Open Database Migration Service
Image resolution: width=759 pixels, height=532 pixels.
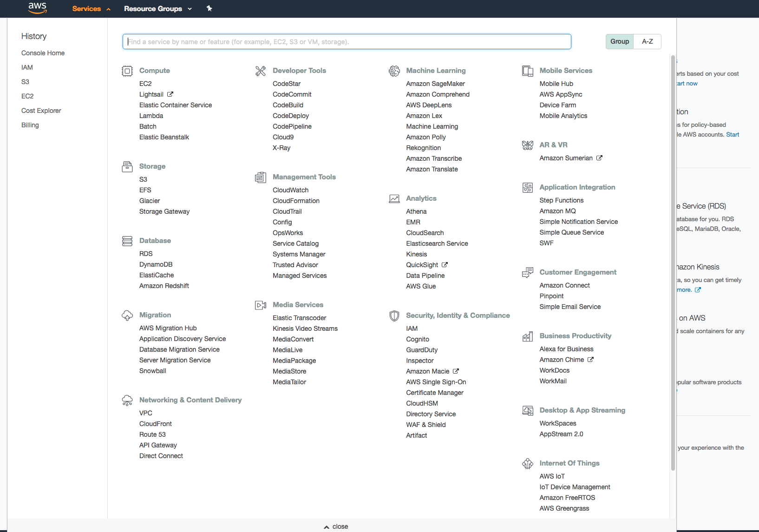[179, 349]
